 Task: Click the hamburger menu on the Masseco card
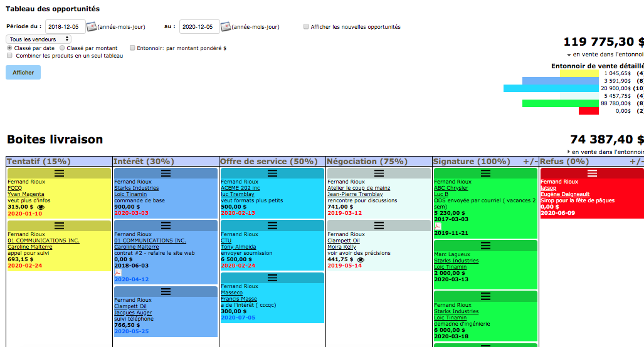[x=272, y=277]
